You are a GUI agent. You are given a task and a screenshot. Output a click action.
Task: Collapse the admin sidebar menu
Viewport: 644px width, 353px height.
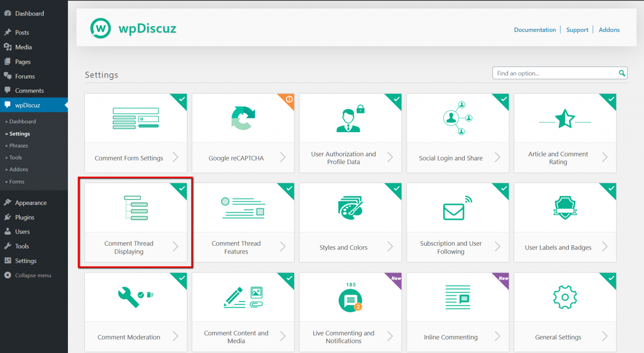[34, 275]
